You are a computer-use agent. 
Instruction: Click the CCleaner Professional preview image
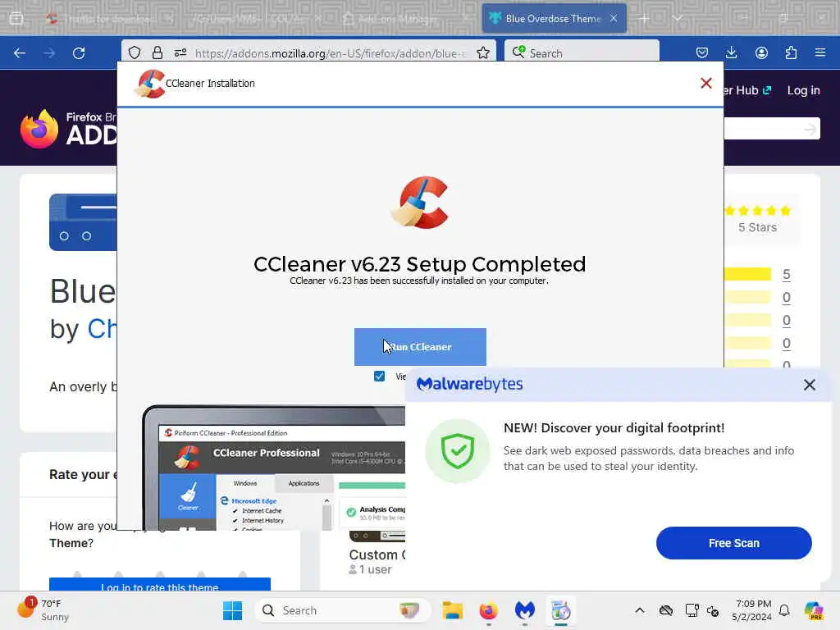coord(274,468)
